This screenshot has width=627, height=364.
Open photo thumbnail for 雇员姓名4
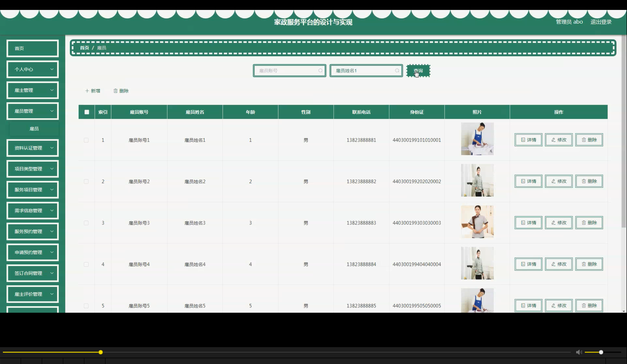coord(477,263)
